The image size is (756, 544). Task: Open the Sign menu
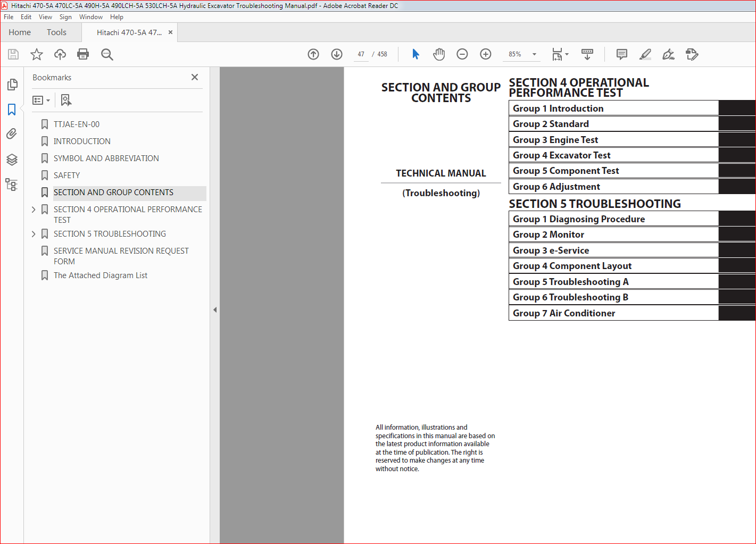65,17
